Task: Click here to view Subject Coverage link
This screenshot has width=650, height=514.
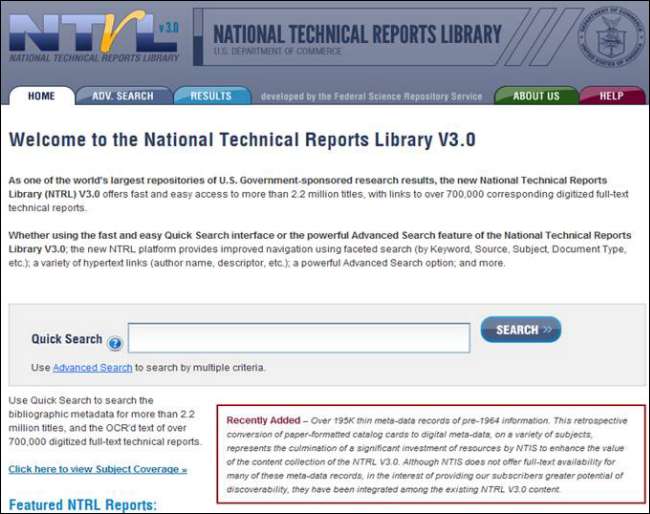Action: coord(98,469)
